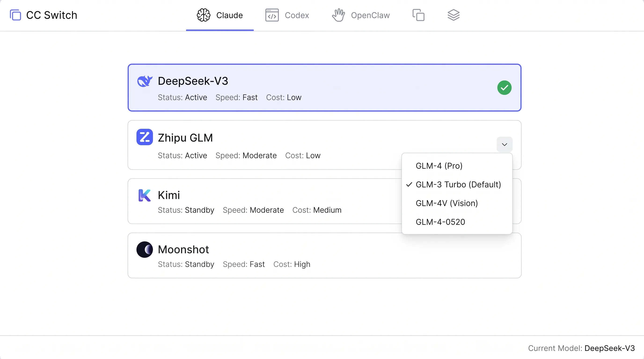The height and width of the screenshot is (359, 644).
Task: Click the OpenClaw hand icon
Action: click(x=338, y=15)
